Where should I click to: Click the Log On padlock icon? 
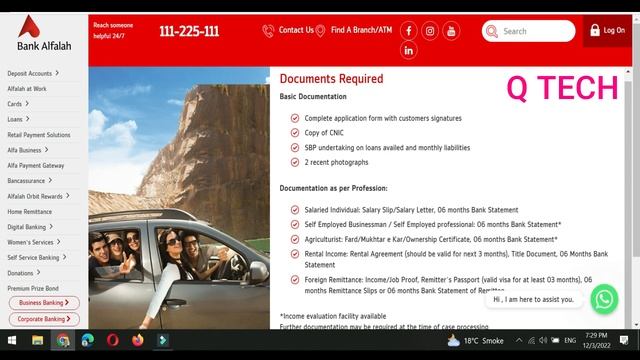tap(595, 30)
